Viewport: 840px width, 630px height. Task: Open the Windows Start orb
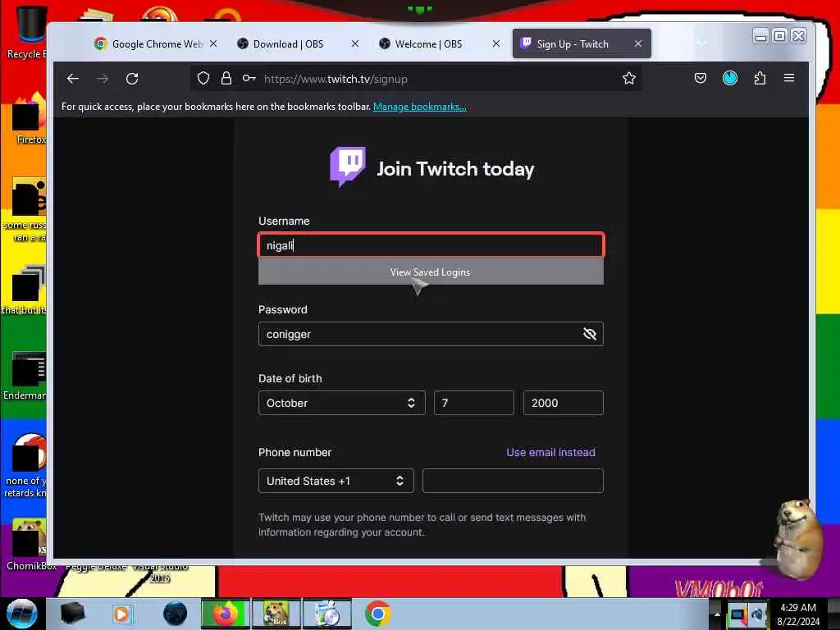tap(22, 614)
